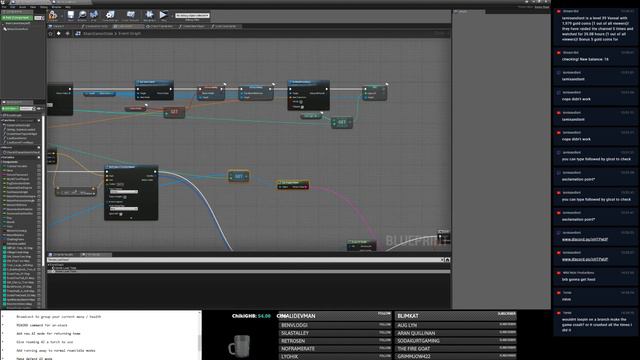Click follower name NOFRAMERATE
The width and height of the screenshot is (640, 360).
pos(298,349)
